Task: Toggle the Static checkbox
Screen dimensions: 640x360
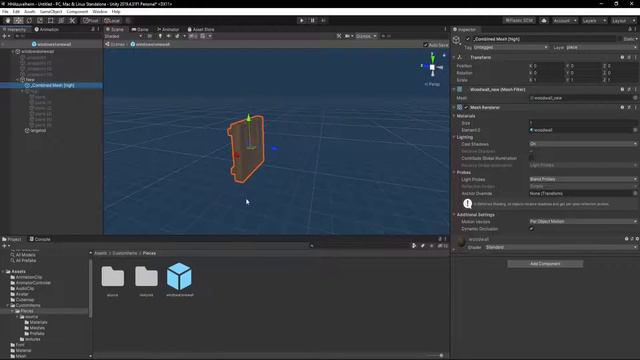Action: (x=620, y=39)
